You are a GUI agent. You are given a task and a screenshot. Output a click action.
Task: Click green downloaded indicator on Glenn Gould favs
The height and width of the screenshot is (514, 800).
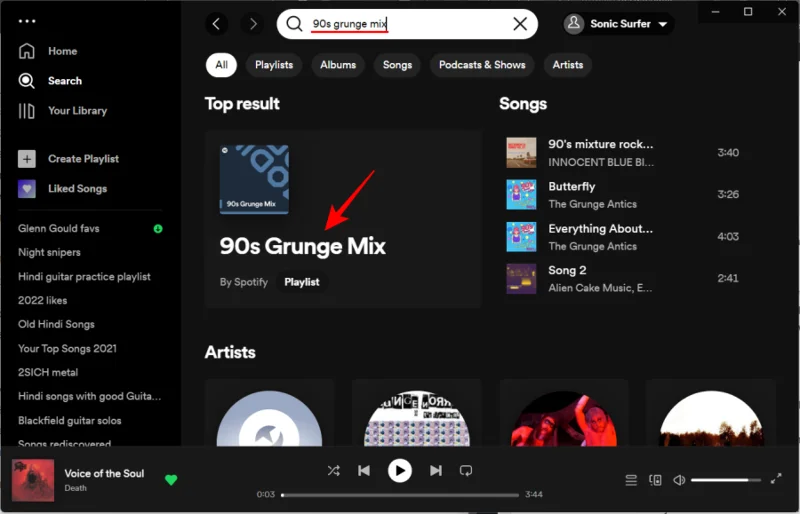point(158,229)
